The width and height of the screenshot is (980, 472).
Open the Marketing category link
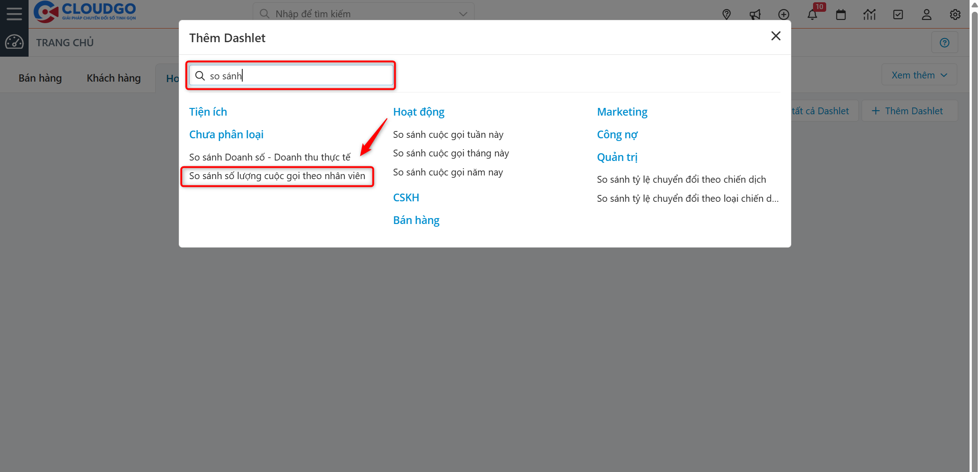(622, 112)
